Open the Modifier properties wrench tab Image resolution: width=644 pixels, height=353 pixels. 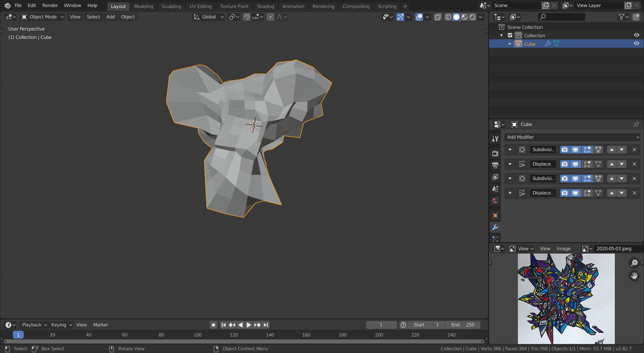coord(495,227)
